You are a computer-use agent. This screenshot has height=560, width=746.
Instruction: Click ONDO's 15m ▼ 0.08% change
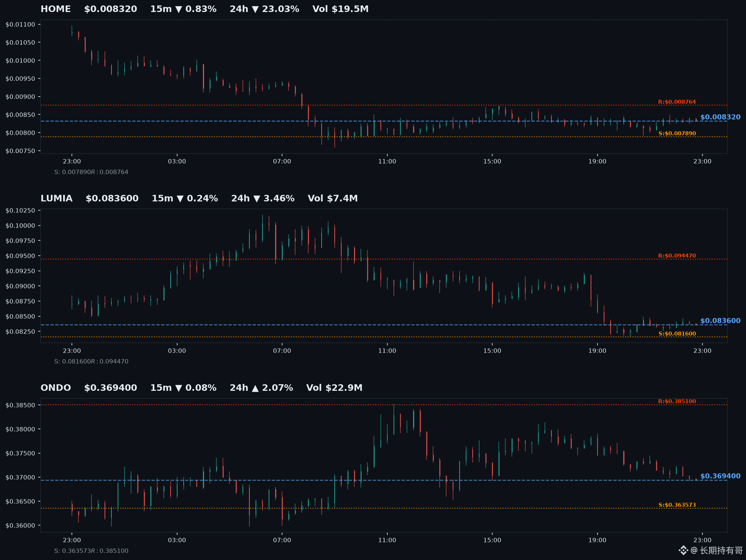183,388
